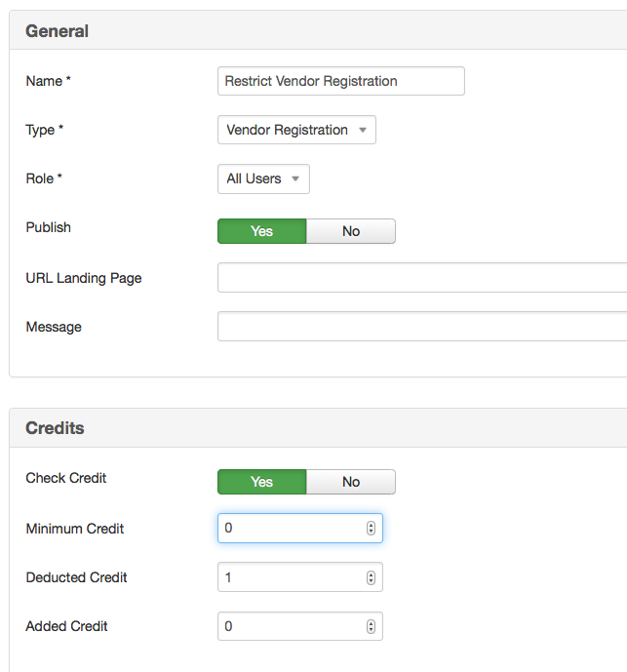Click the Deducted Credit label
Screen dimensions: 627x672
tap(77, 577)
